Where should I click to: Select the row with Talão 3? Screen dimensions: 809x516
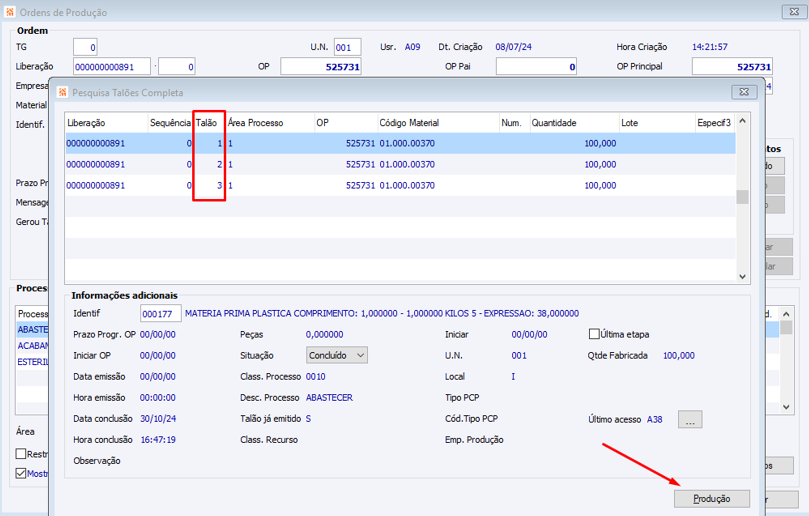(x=400, y=185)
